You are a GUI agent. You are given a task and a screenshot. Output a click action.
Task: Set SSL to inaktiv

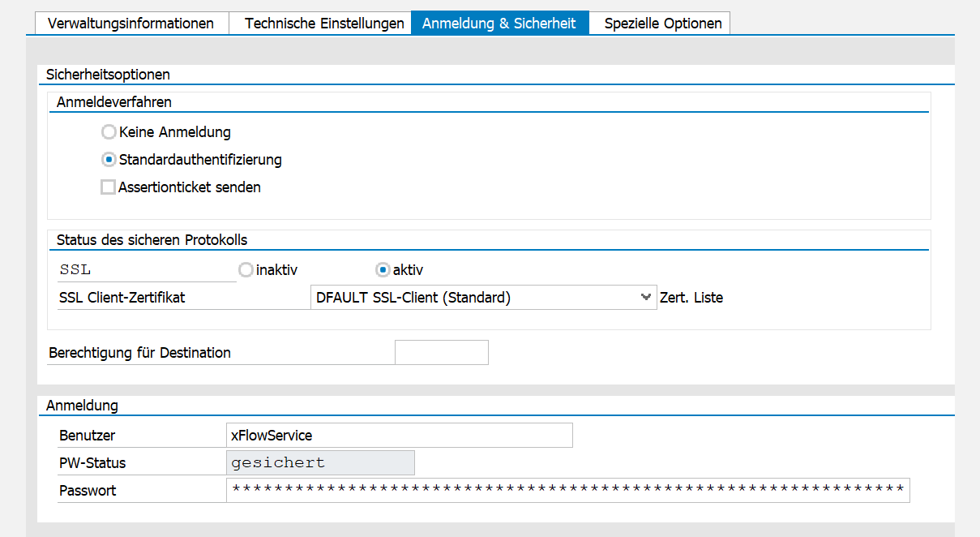tap(246, 269)
